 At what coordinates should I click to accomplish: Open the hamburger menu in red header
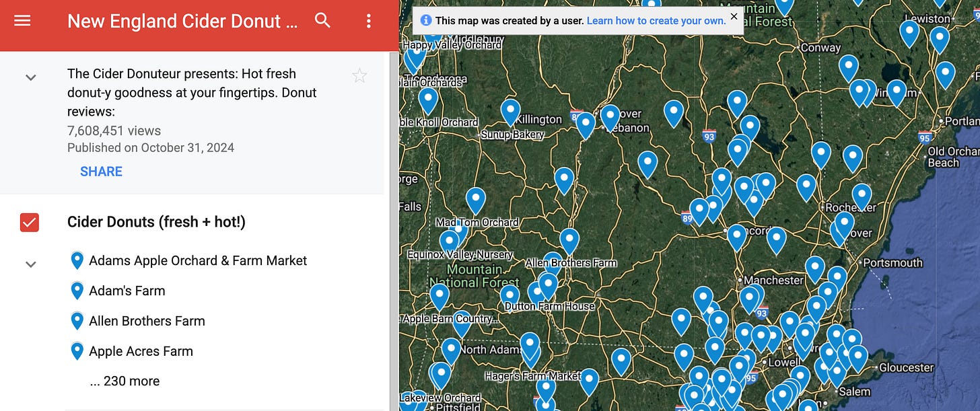[x=22, y=21]
